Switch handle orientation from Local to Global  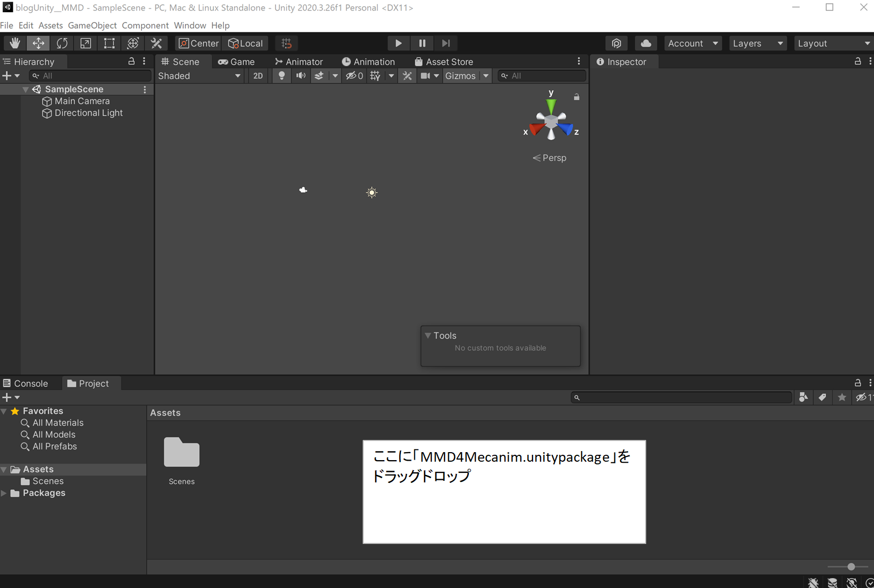(x=245, y=43)
